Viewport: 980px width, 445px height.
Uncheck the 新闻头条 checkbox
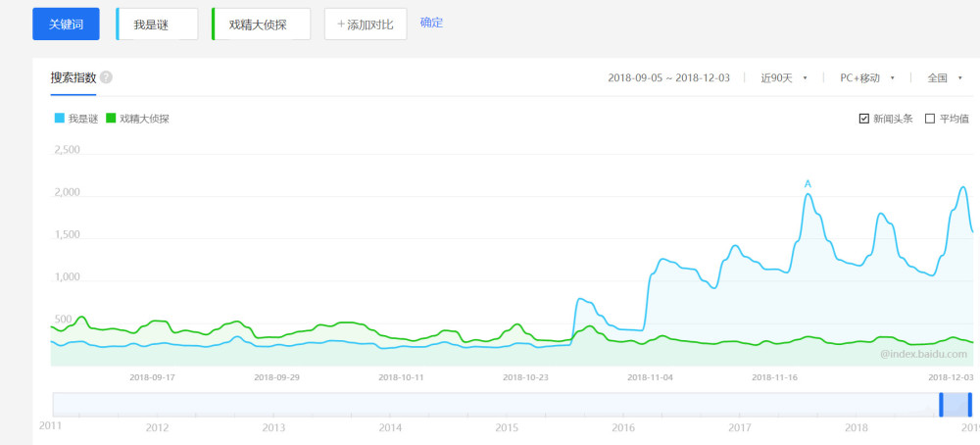click(x=863, y=119)
